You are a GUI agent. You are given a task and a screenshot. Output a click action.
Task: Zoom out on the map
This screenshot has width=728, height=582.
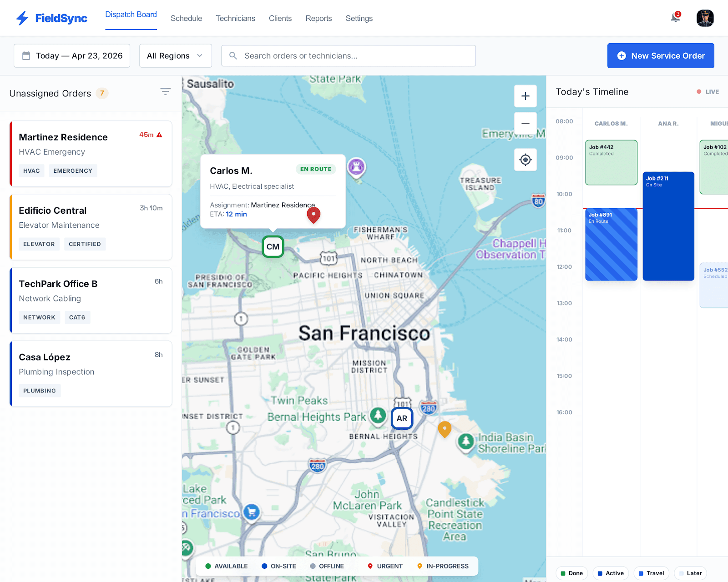point(525,123)
